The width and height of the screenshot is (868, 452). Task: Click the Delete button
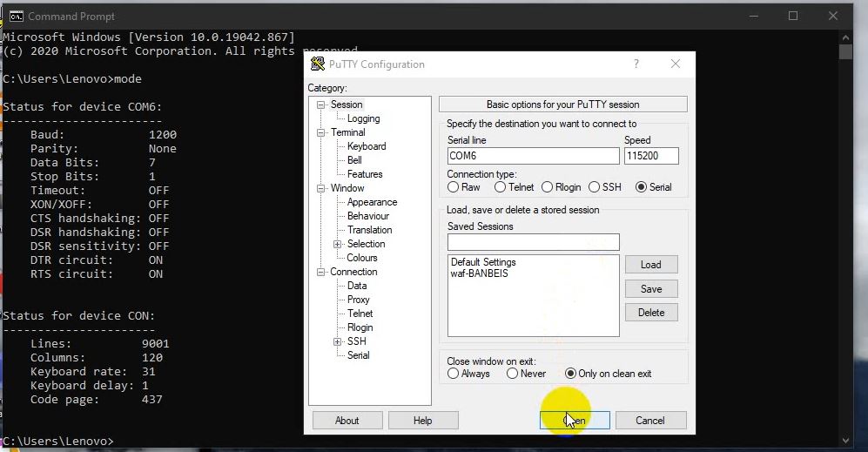click(651, 313)
